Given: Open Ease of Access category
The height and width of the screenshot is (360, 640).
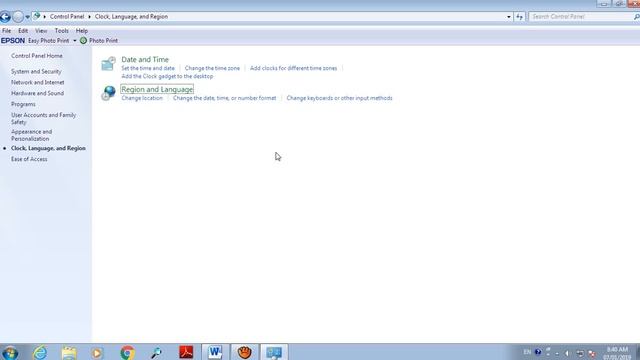Looking at the screenshot, I should pos(29,159).
